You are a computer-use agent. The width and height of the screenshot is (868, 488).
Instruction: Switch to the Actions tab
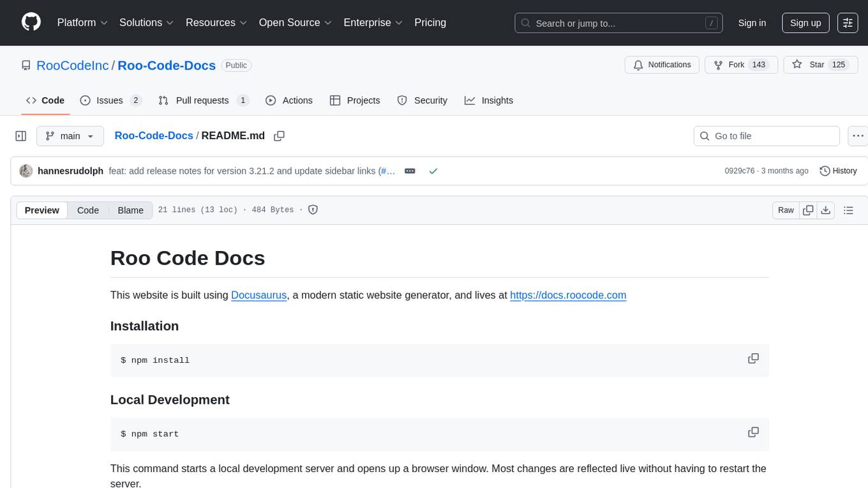289,100
